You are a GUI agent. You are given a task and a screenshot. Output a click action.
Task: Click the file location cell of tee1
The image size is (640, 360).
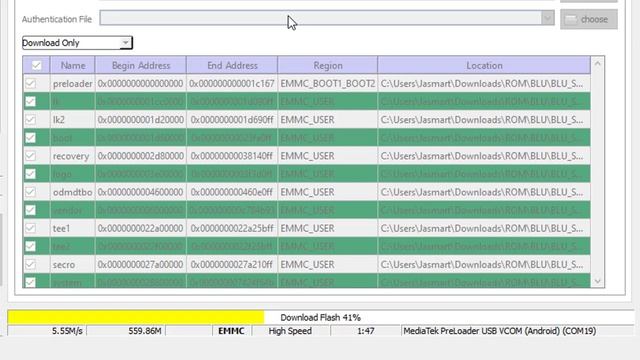pos(484,228)
